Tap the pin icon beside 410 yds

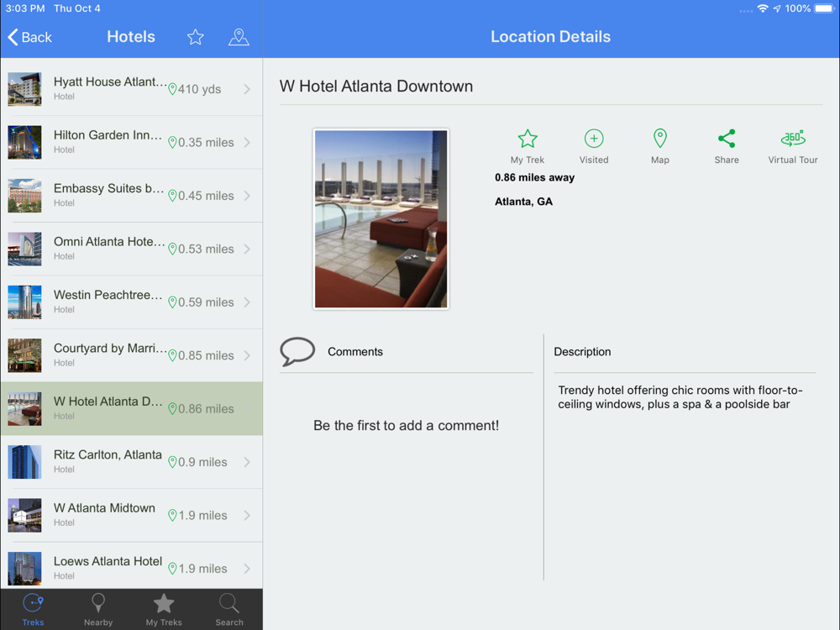pos(172,89)
